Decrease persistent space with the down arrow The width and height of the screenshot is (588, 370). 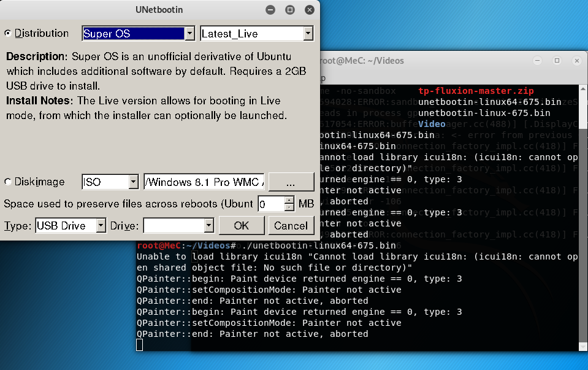(x=289, y=207)
